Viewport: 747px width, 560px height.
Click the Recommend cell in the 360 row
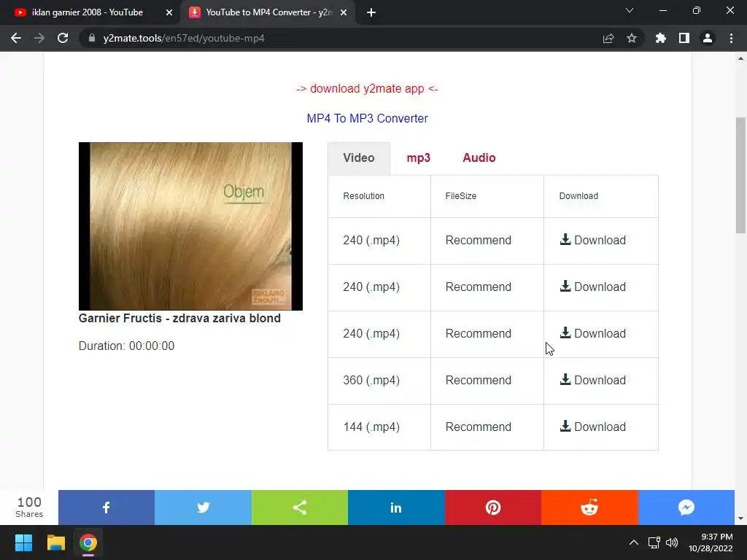pos(487,381)
